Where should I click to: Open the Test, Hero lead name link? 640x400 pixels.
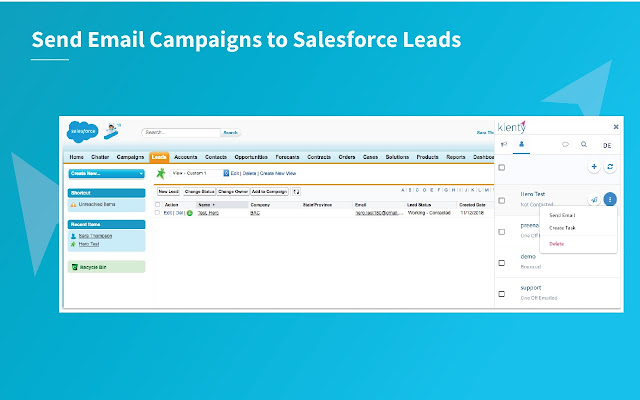[209, 213]
